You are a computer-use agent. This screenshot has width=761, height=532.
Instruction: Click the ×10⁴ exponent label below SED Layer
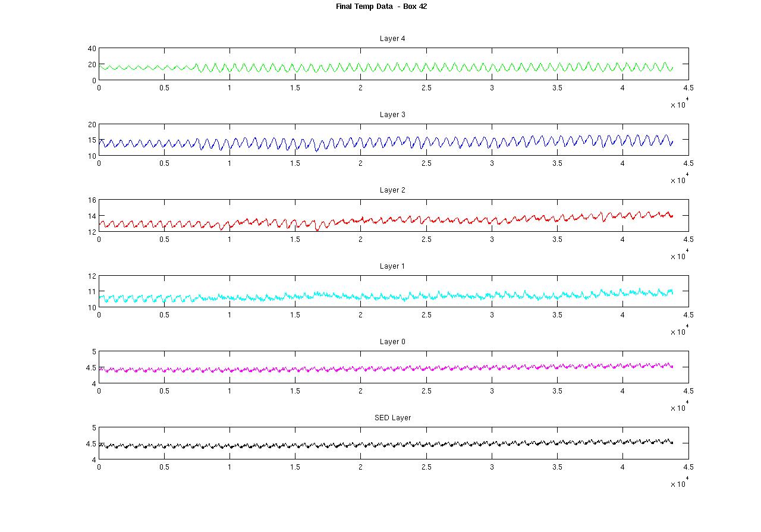pyautogui.click(x=680, y=484)
